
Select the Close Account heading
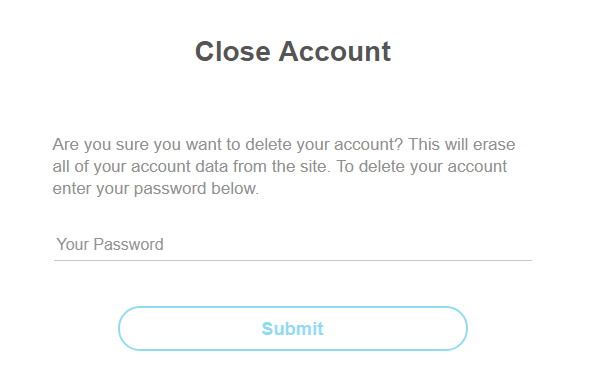point(293,51)
